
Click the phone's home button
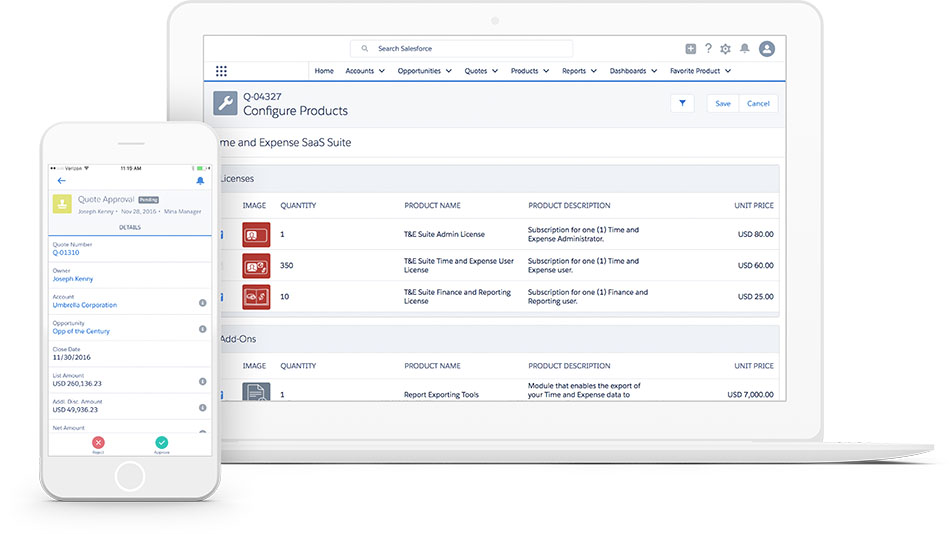[x=130, y=476]
